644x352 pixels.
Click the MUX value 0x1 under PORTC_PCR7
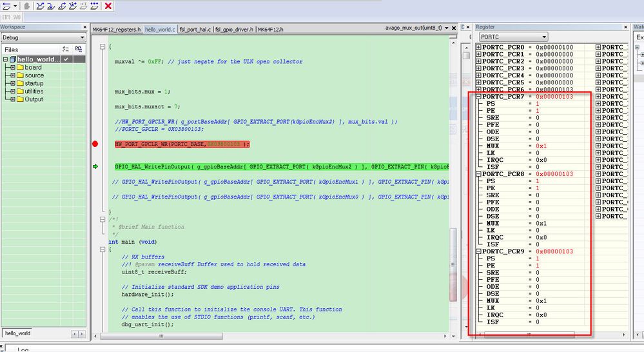pos(541,146)
